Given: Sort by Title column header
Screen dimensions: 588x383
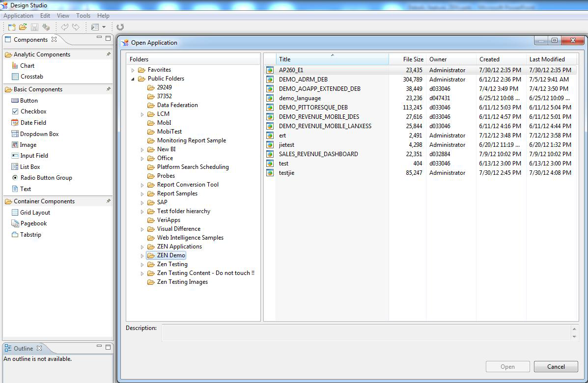Looking at the screenshot, I should click(332, 59).
